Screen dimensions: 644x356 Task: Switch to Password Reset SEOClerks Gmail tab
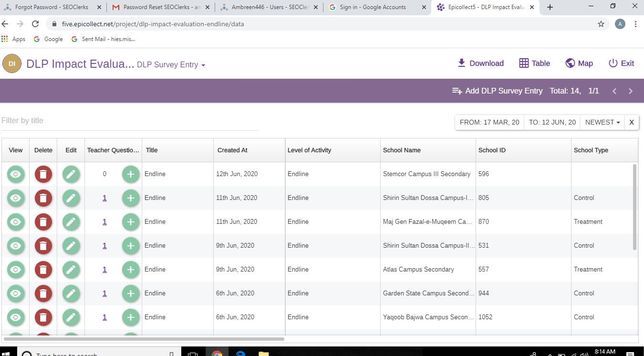tap(161, 7)
